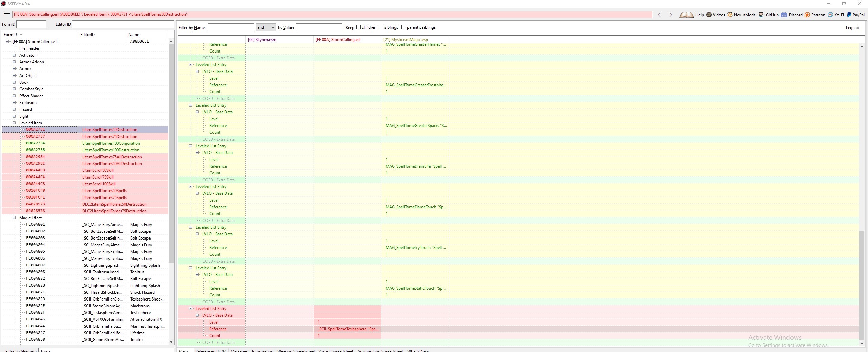Open the hamburger main menu
This screenshot has width=868, height=352.
(6, 15)
